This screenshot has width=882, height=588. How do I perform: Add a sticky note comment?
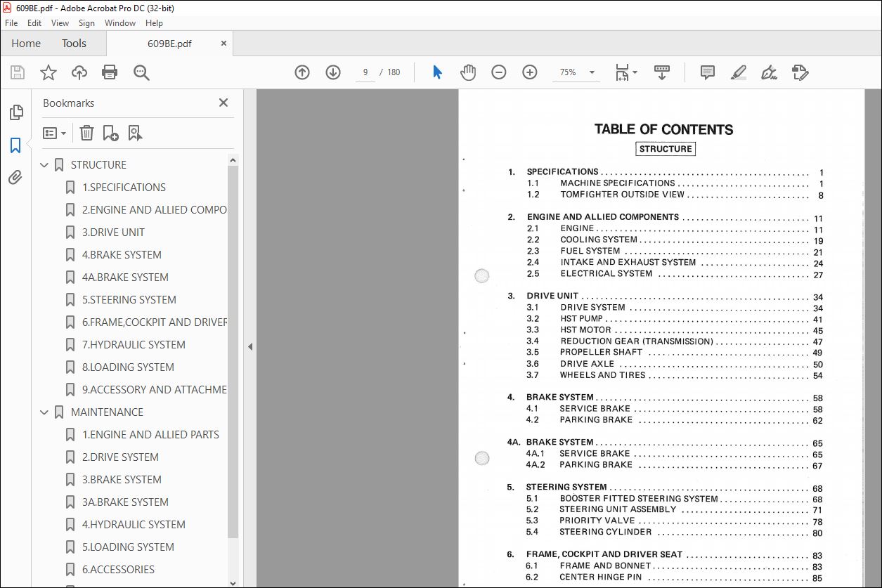[x=708, y=72]
